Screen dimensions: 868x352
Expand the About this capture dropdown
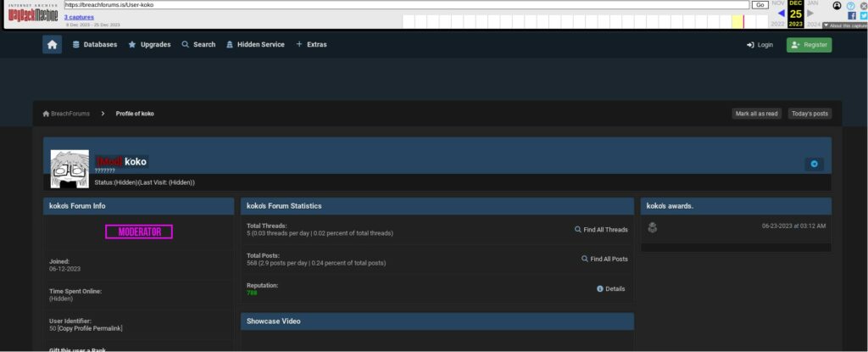tap(843, 25)
